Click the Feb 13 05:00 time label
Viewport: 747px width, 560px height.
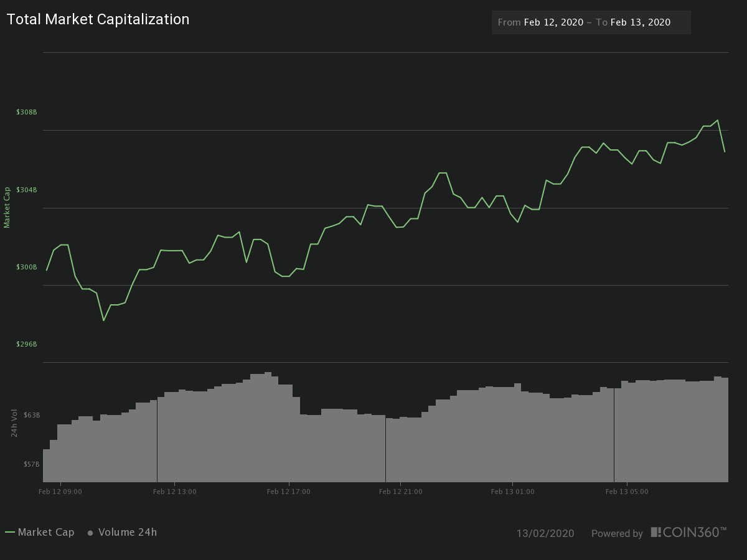[x=627, y=492]
